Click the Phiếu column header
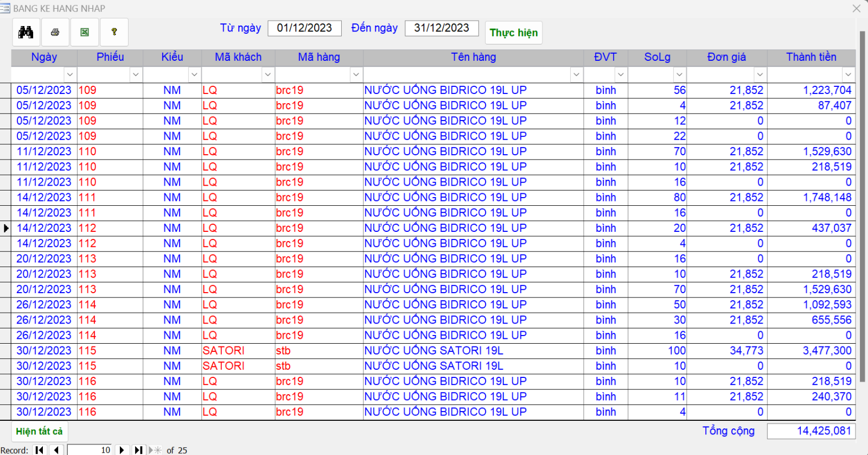The width and height of the screenshot is (868, 455). pyautogui.click(x=110, y=57)
